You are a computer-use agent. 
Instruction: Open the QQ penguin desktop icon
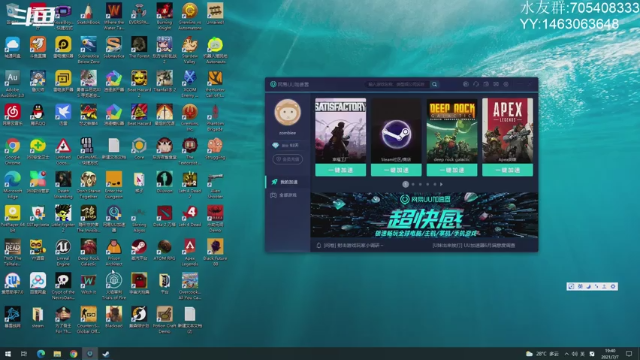(x=38, y=115)
